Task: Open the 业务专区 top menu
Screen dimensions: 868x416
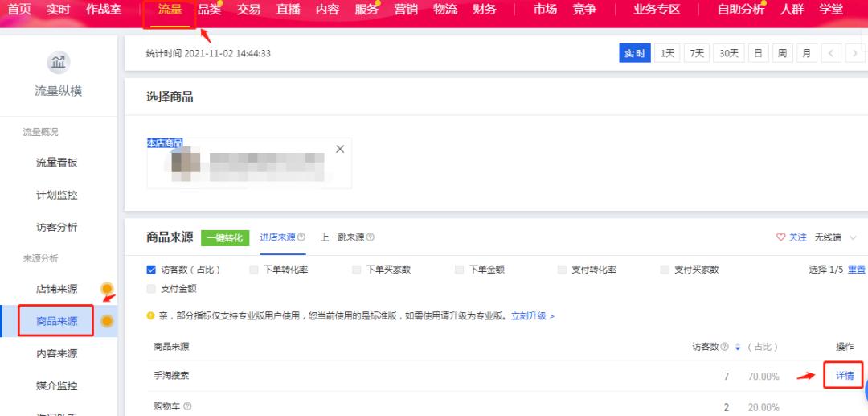Action: (657, 10)
